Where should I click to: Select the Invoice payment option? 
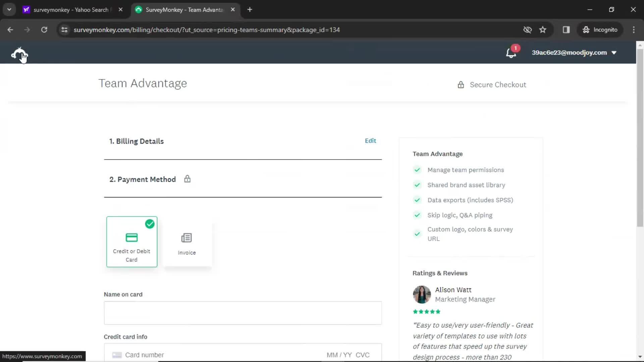pos(186,242)
